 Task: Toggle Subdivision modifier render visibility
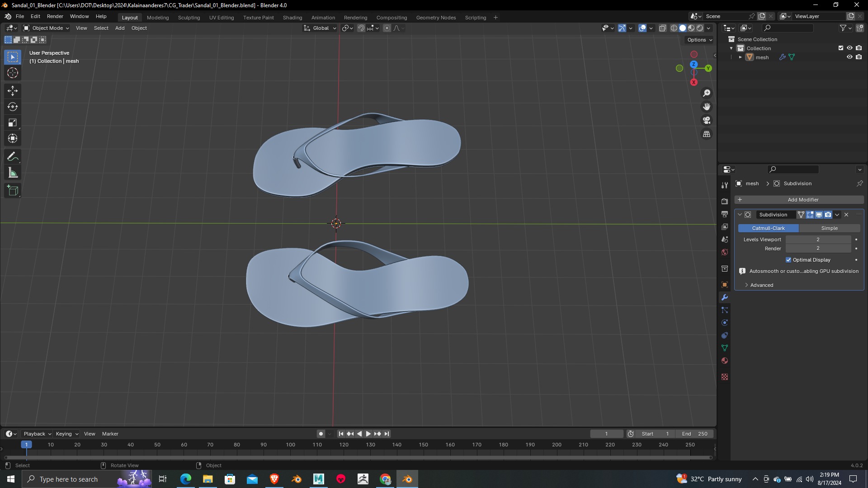pyautogui.click(x=828, y=215)
